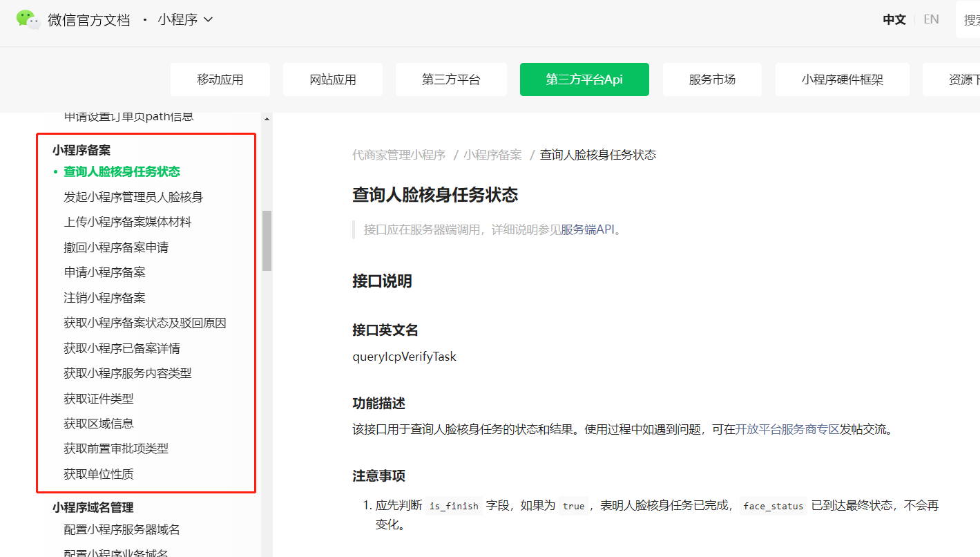Click the 接口说明 heading
This screenshot has width=980, height=557.
pyautogui.click(x=382, y=281)
